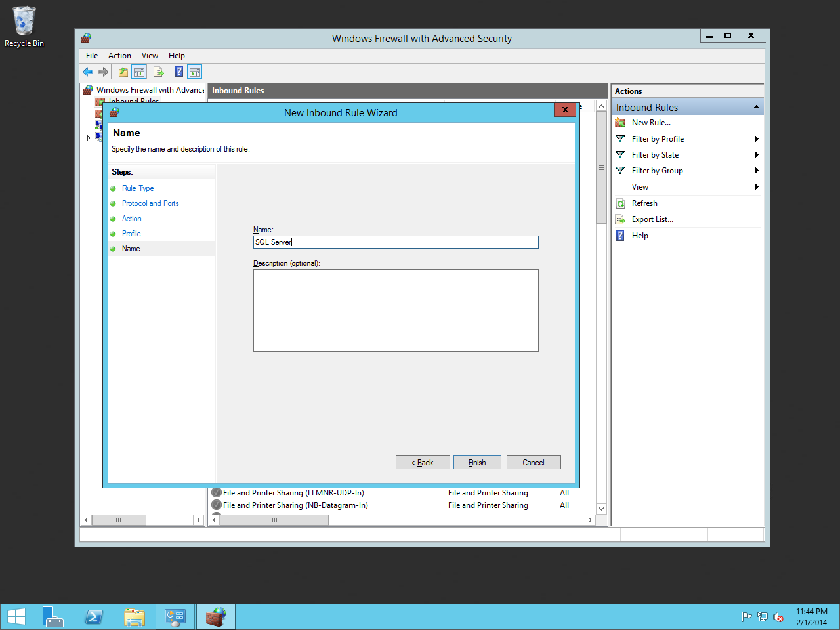Select the Name step in wizard
Image resolution: width=840 pixels, height=630 pixels.
pos(131,249)
